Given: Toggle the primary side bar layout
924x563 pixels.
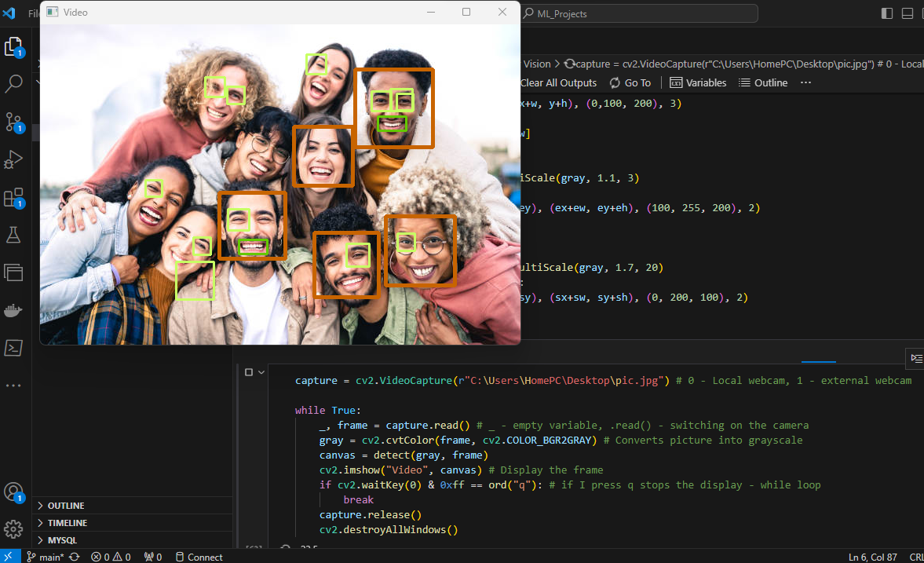Looking at the screenshot, I should [x=887, y=13].
